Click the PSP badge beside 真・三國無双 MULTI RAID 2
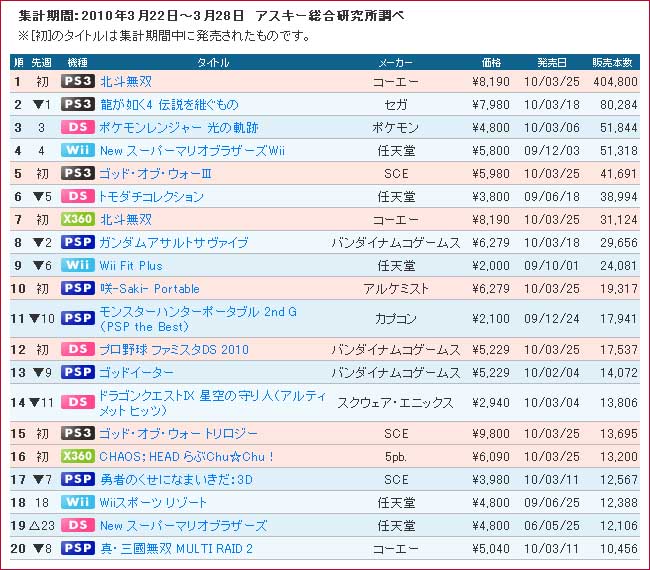The width and height of the screenshot is (650, 570). coord(78,548)
